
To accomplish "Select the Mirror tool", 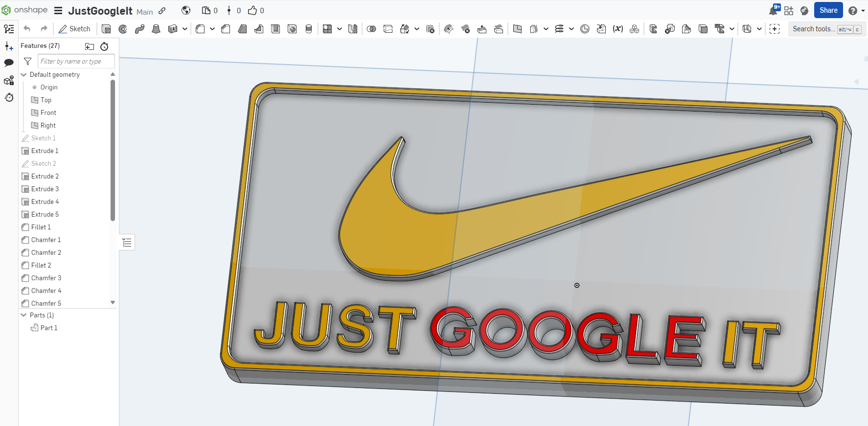I will [353, 29].
